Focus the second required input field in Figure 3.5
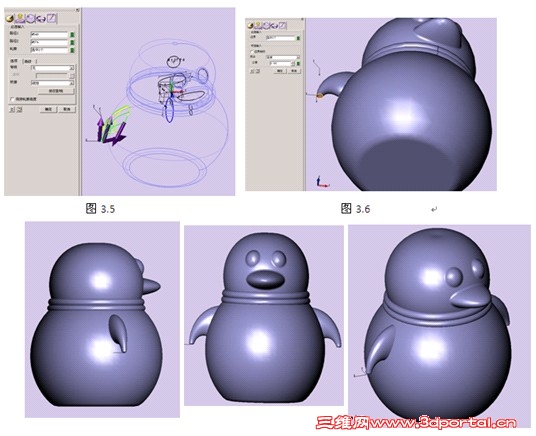 click(49, 42)
